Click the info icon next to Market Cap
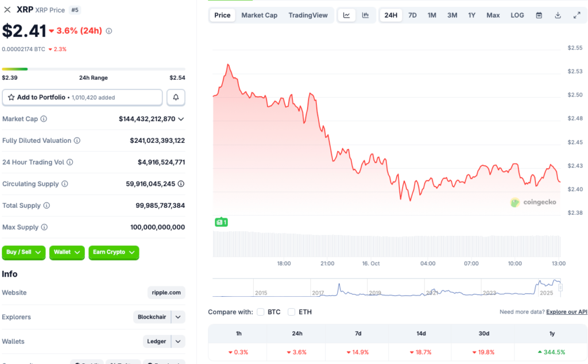Image resolution: width=588 pixels, height=364 pixels. click(43, 119)
